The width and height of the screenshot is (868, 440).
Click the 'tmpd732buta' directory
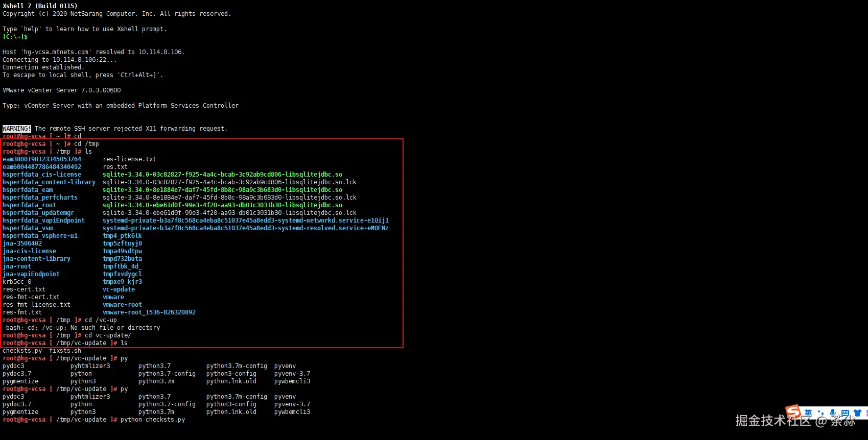tap(122, 259)
